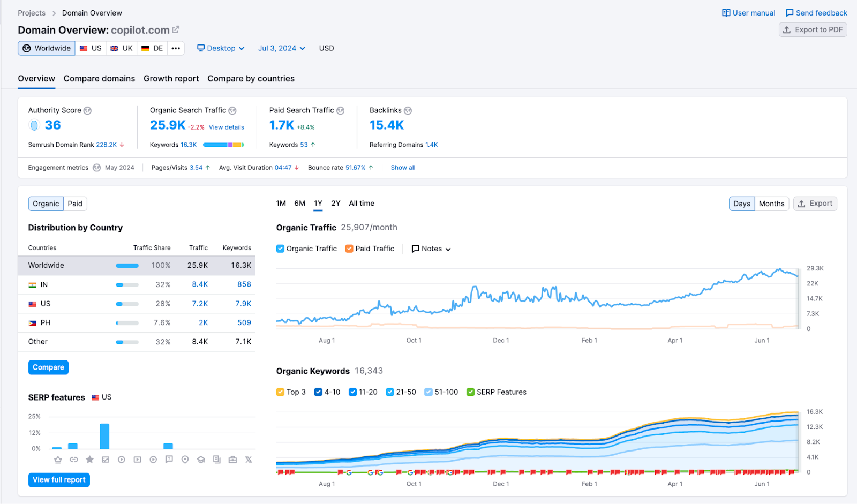Click the globe icon beside Organic Search Traffic
857x504 pixels.
point(232,110)
